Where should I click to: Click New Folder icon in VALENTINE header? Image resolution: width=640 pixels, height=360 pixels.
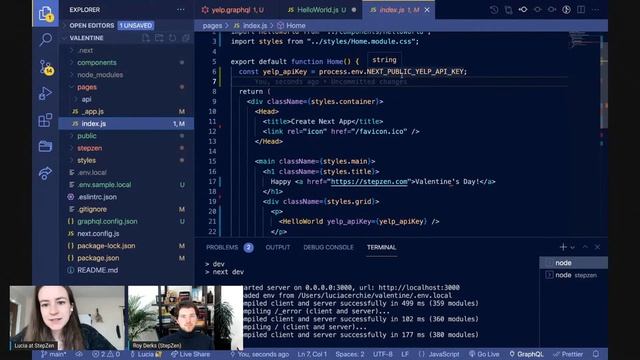[159, 38]
